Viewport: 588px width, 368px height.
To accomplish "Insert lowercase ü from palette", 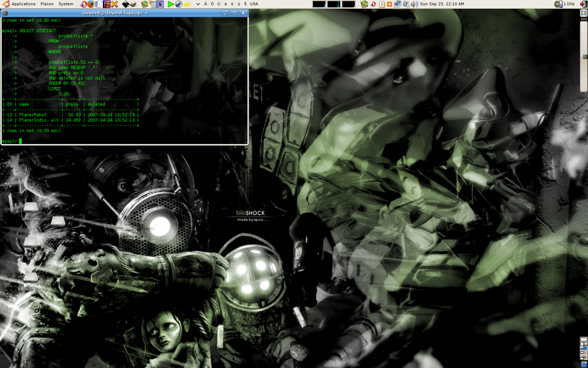I will (239, 4).
